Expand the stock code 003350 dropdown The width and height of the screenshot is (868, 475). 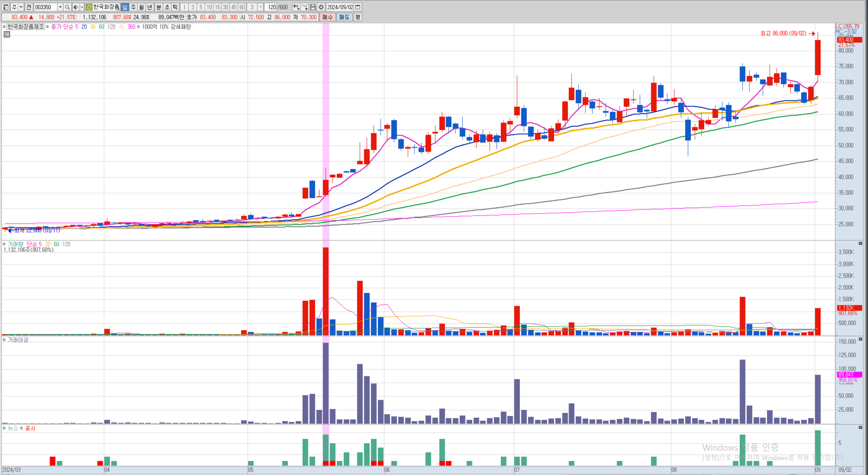click(60, 7)
